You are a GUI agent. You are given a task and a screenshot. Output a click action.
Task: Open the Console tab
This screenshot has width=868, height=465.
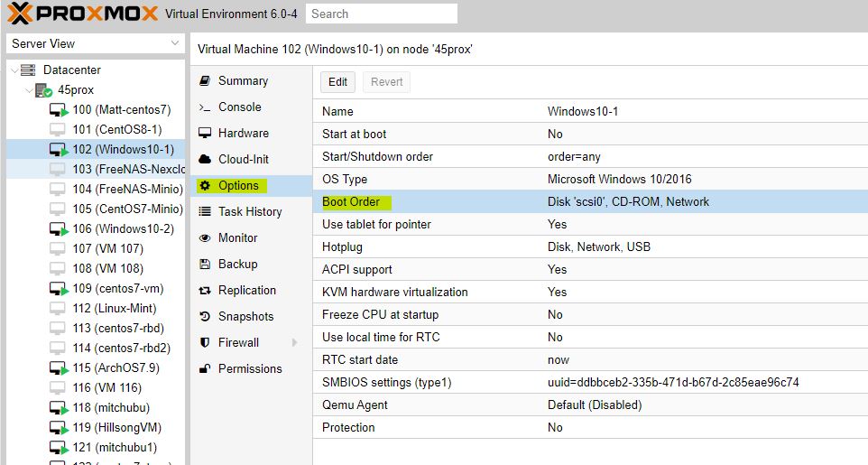252,107
